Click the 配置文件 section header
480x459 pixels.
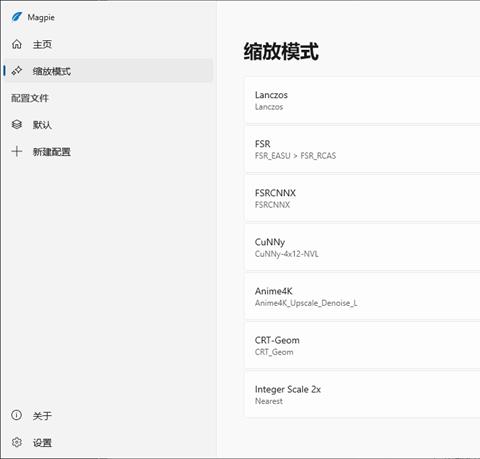(30, 98)
